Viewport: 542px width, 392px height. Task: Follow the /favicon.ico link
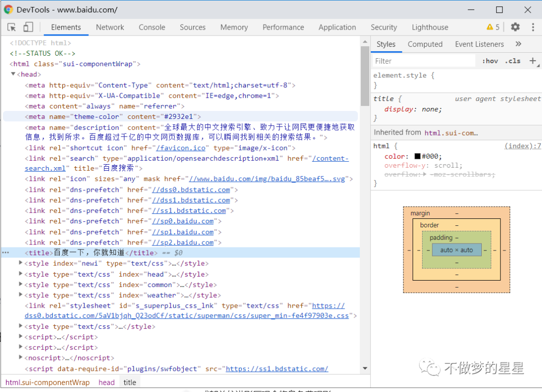(x=181, y=148)
